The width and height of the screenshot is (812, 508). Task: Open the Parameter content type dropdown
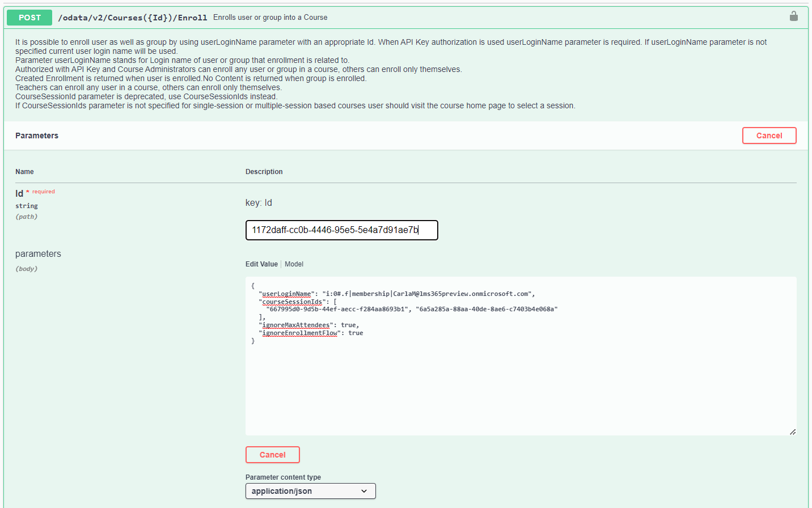tap(310, 491)
